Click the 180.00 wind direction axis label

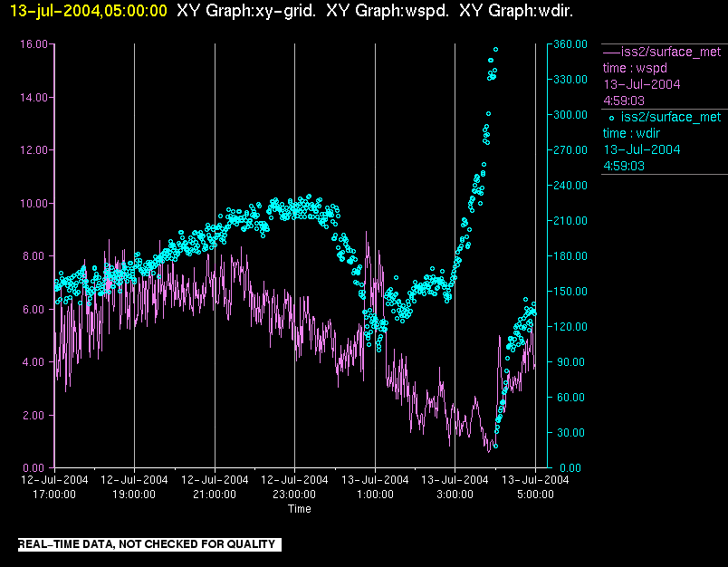pyautogui.click(x=570, y=255)
